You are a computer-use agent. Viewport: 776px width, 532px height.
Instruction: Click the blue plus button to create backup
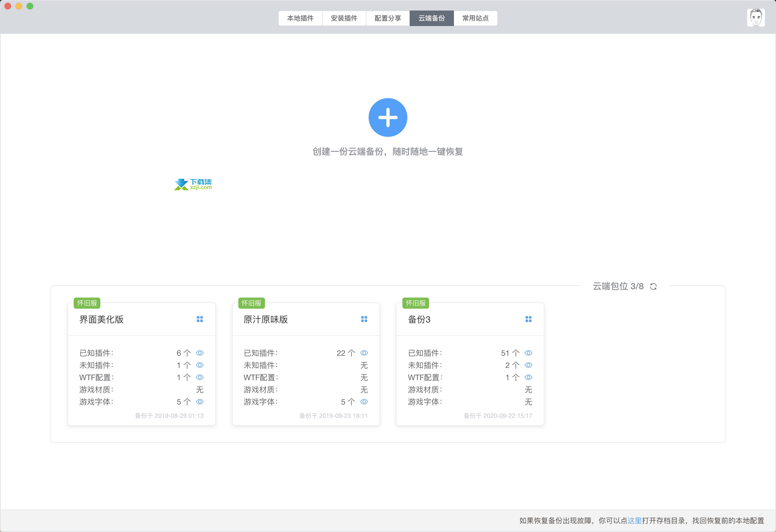[388, 117]
